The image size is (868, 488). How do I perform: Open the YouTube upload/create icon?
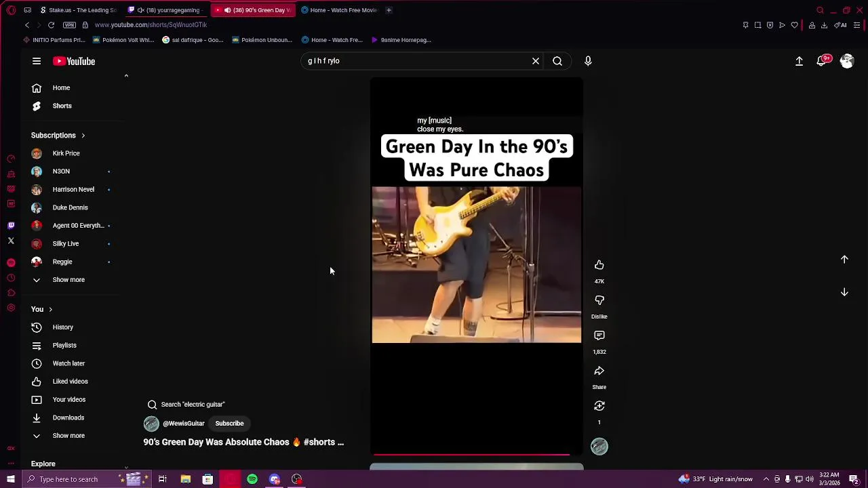(799, 61)
